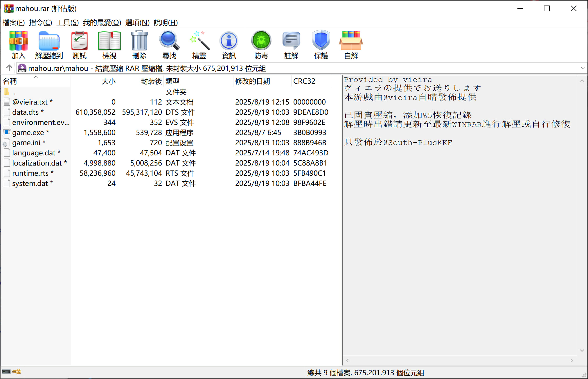Click the Protect (保護) shield icon
588x379 pixels.
click(x=321, y=44)
